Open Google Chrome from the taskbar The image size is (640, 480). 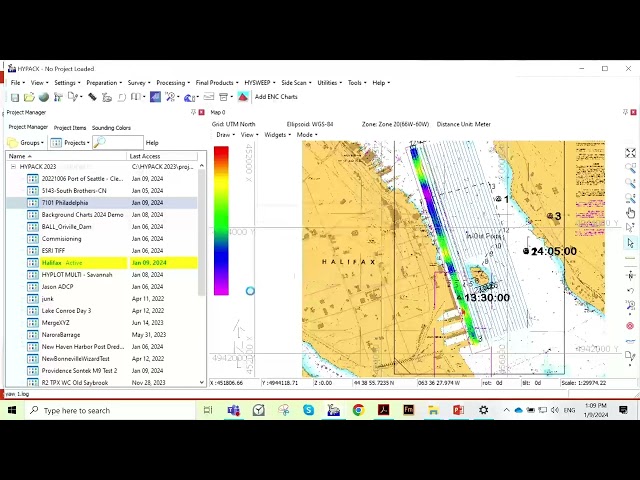click(x=358, y=410)
